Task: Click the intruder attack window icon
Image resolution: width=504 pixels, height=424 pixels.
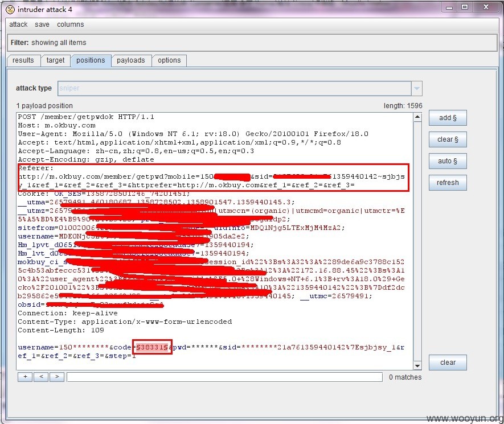Action: point(10,10)
